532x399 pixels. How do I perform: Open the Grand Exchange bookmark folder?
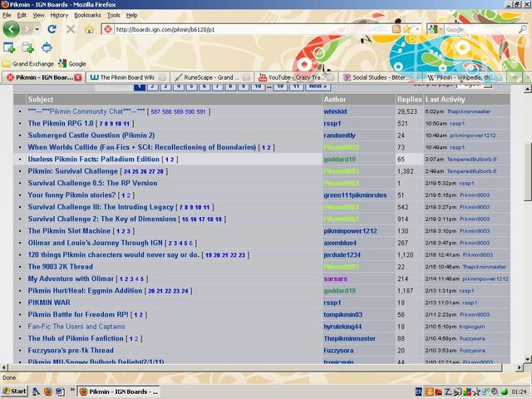[27, 64]
